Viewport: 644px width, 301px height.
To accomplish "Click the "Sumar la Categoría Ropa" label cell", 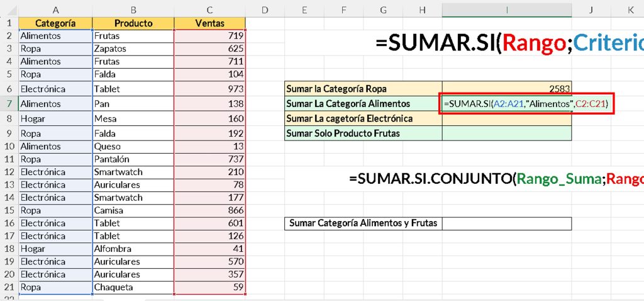I will coord(363,89).
